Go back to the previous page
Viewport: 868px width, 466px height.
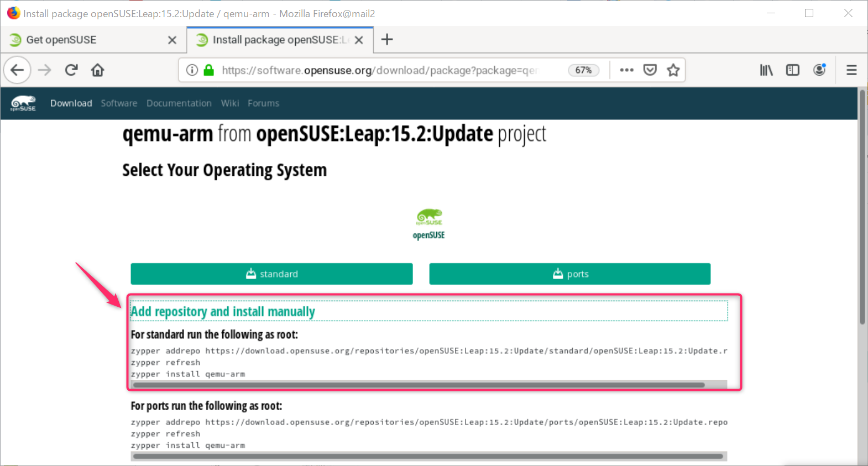[x=17, y=70]
